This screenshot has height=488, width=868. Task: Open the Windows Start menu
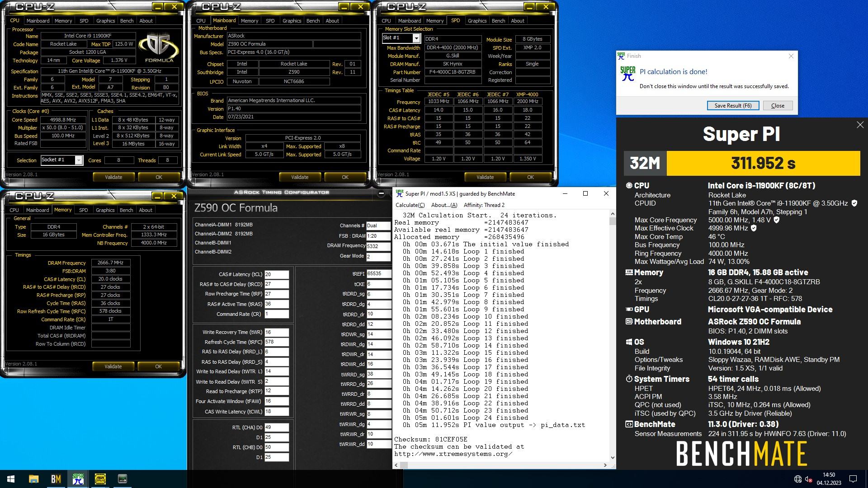coord(11,479)
